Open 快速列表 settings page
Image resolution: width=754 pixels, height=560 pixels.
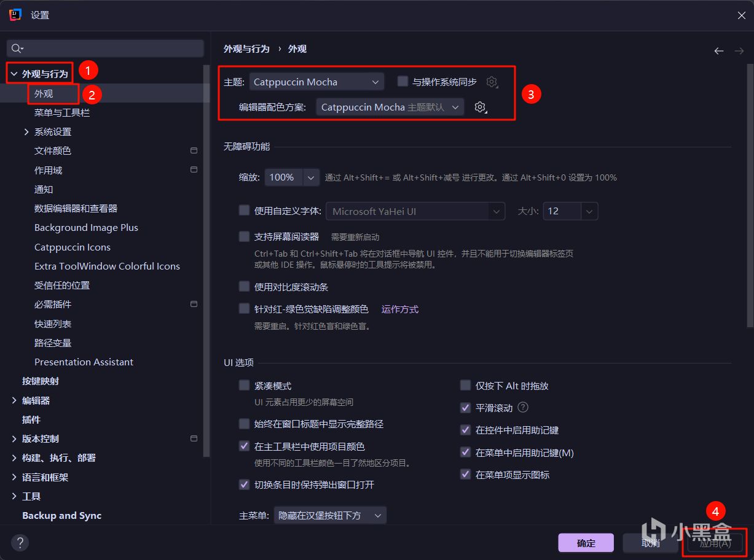pos(53,324)
